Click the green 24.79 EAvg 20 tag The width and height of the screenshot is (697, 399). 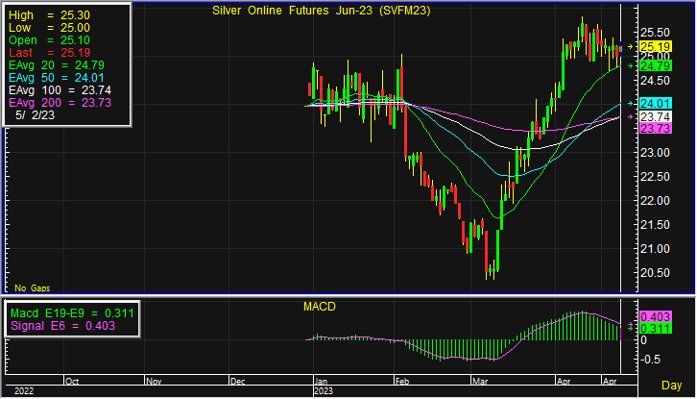click(655, 66)
